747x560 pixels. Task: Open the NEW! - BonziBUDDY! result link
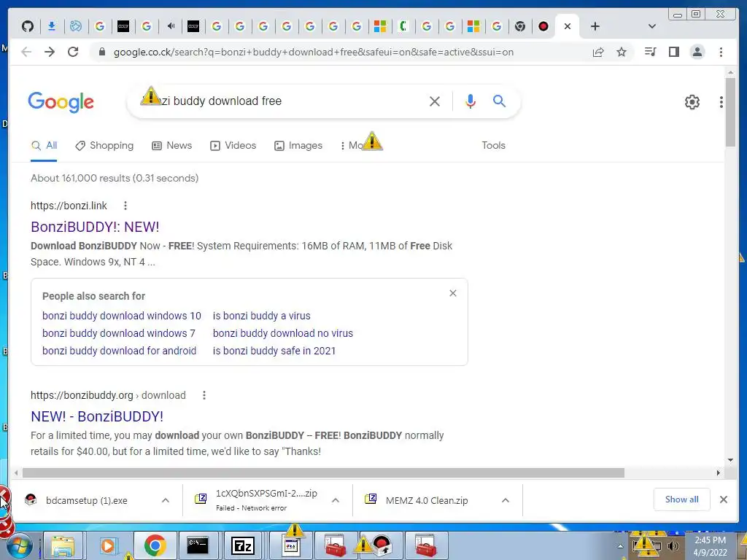coord(97,416)
